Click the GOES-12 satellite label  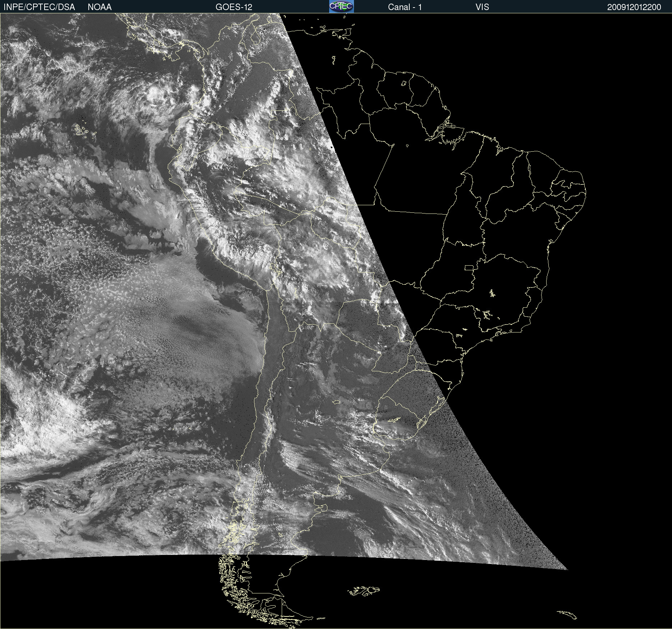click(234, 7)
